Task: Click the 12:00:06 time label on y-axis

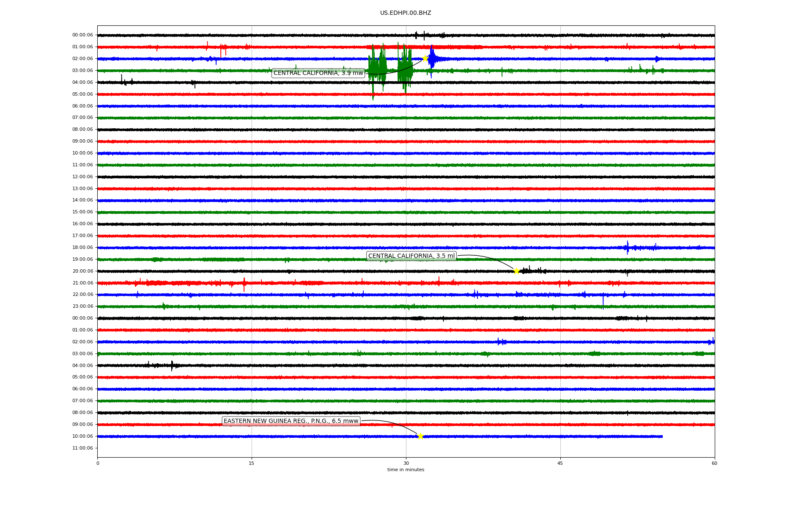Action: pyautogui.click(x=82, y=177)
